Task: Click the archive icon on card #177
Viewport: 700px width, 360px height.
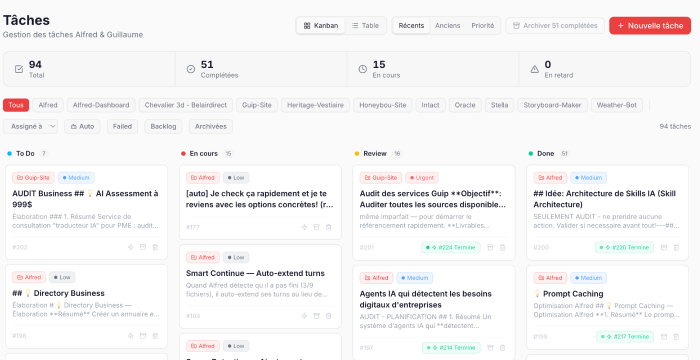Action: [317, 227]
